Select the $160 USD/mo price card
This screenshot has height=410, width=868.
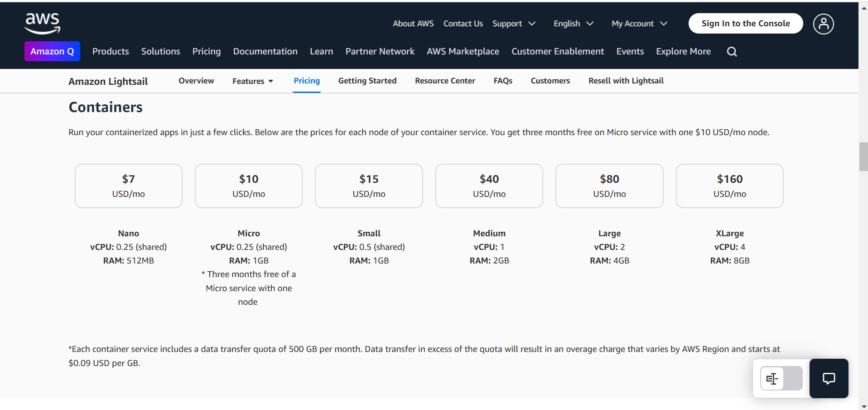pos(730,186)
